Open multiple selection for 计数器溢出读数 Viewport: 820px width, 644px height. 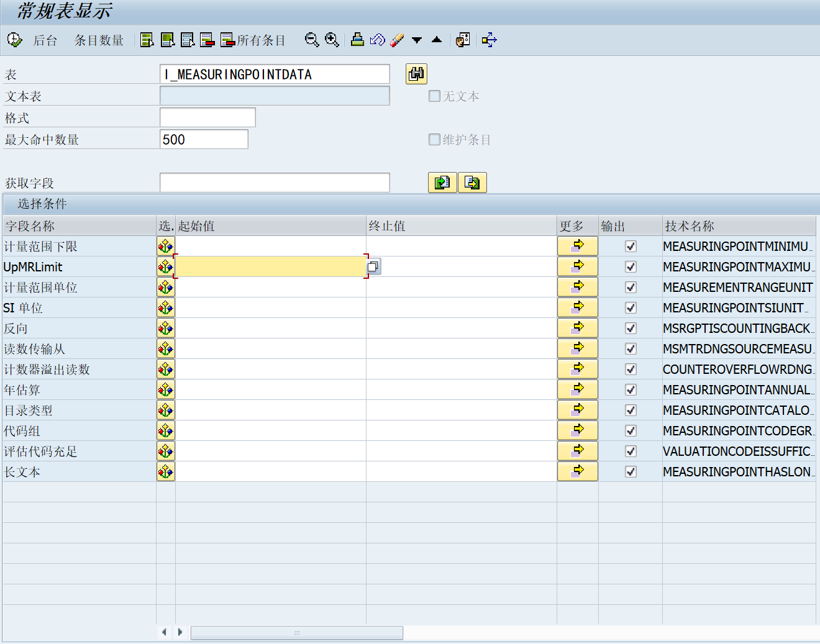point(578,369)
